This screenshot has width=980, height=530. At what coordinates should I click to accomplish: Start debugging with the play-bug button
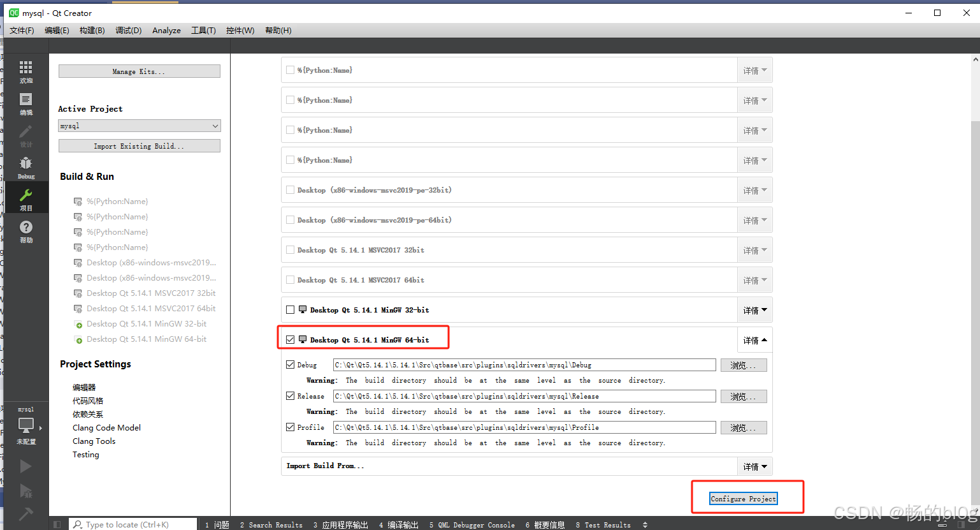tap(25, 490)
